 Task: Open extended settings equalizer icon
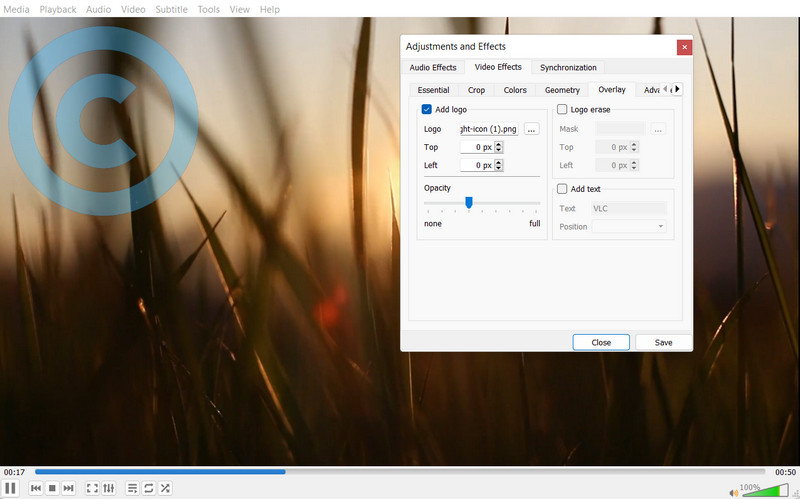click(x=109, y=488)
